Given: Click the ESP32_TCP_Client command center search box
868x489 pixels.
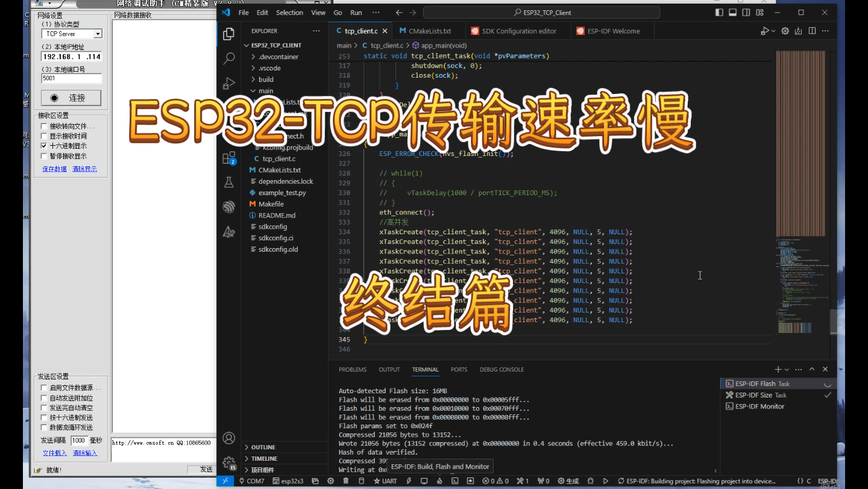Looking at the screenshot, I should click(x=541, y=13).
